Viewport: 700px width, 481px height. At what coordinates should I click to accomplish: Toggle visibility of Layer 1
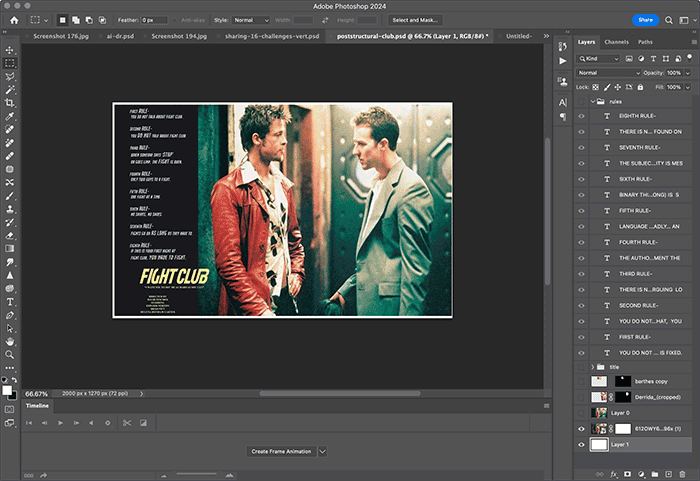[x=581, y=443]
